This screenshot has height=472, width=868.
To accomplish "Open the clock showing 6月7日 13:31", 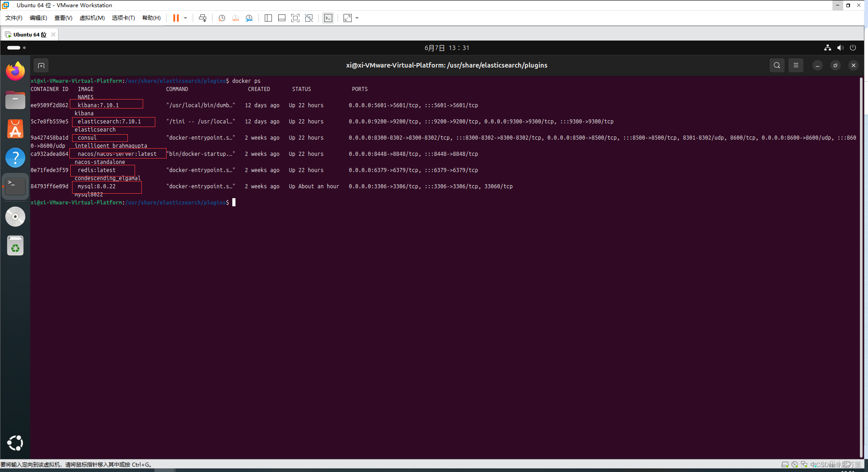I will 447,48.
